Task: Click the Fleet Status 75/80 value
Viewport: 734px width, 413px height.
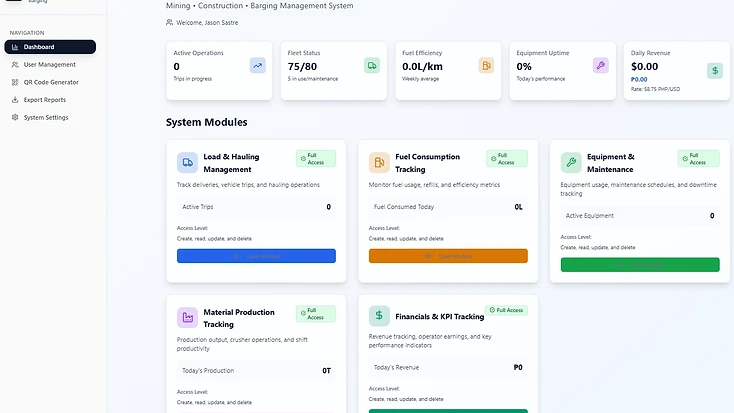Action: [302, 66]
